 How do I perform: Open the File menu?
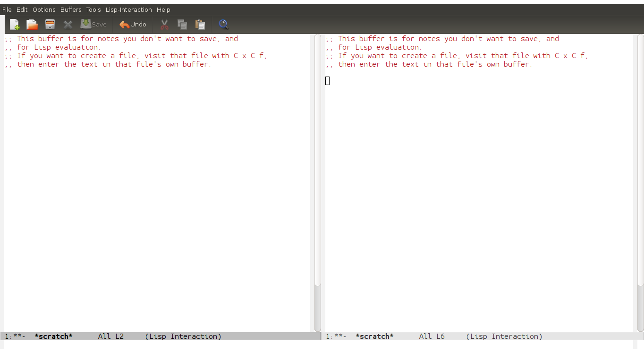click(7, 9)
